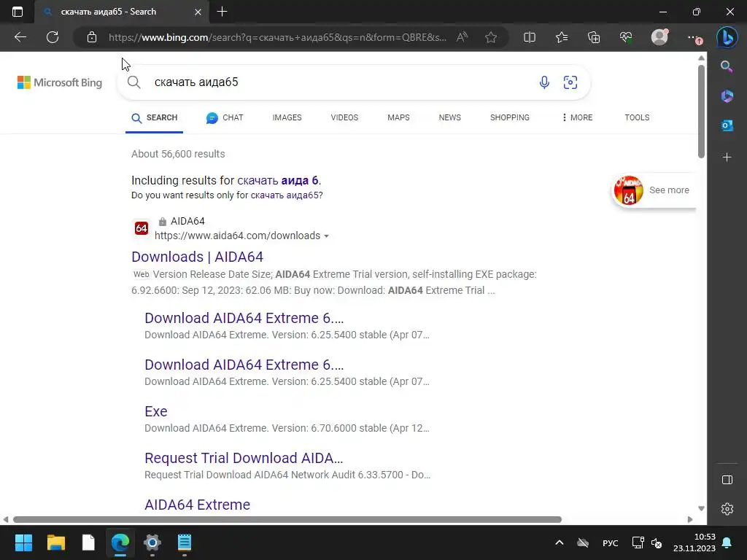Open Browser essentials heart icon
This screenshot has width=747, height=560.
pyautogui.click(x=626, y=37)
